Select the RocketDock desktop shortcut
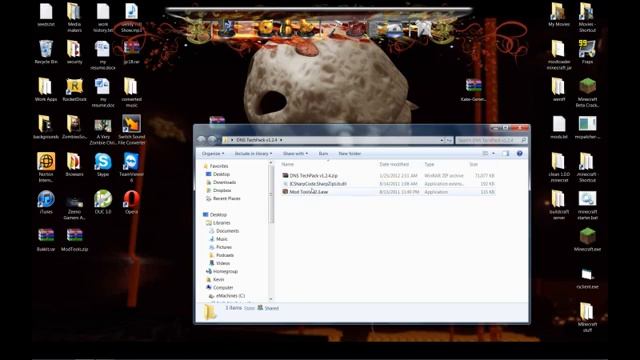Screen dimensions: 640x360 coord(74,90)
